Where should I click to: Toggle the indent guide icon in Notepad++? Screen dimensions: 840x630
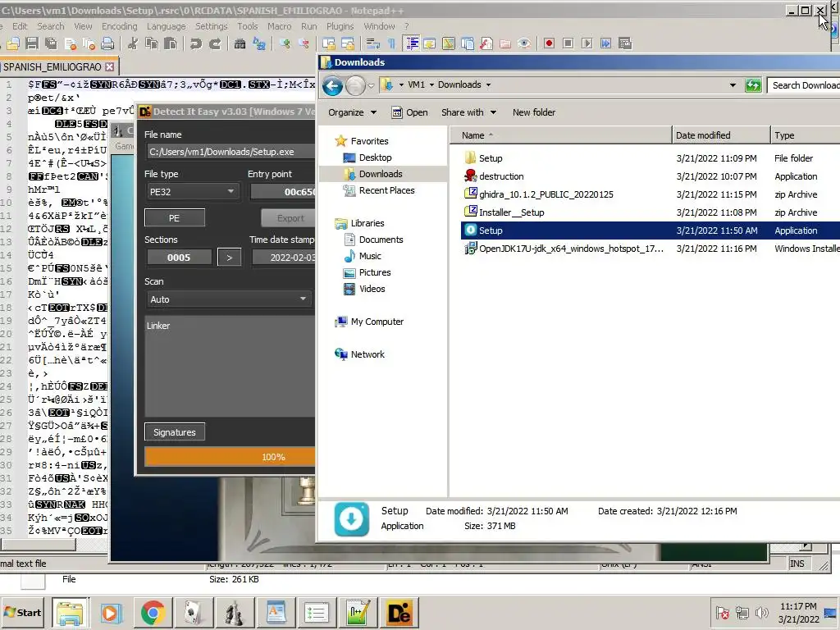coord(412,43)
